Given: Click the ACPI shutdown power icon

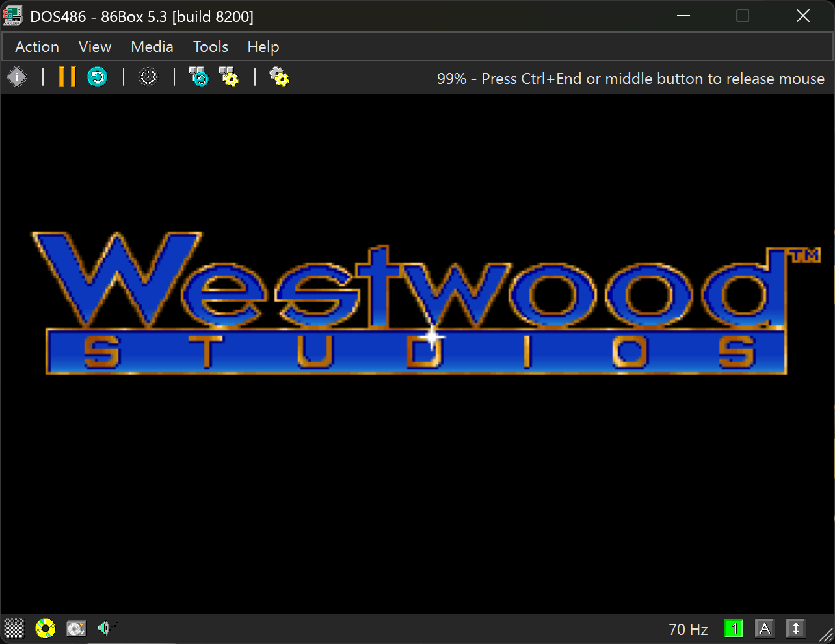Looking at the screenshot, I should tap(148, 77).
